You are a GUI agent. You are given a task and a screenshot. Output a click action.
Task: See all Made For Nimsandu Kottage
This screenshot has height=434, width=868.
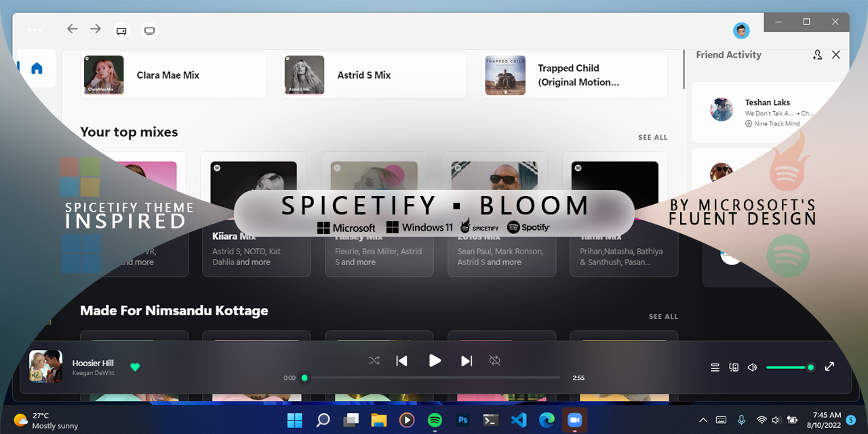click(x=663, y=317)
